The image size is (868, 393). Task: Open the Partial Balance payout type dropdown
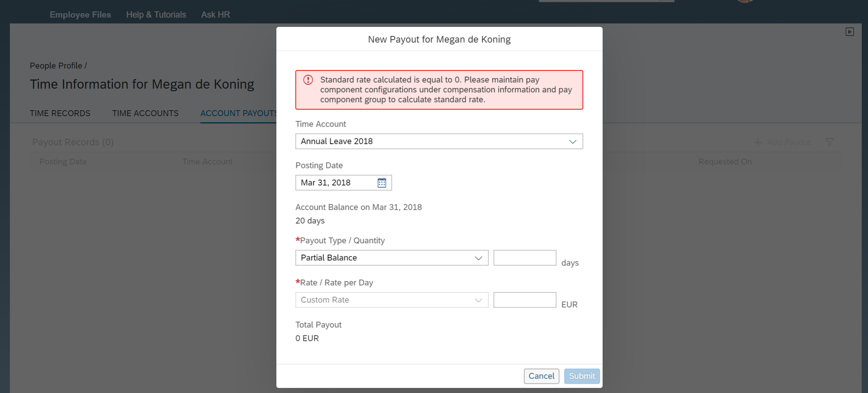[392, 258]
